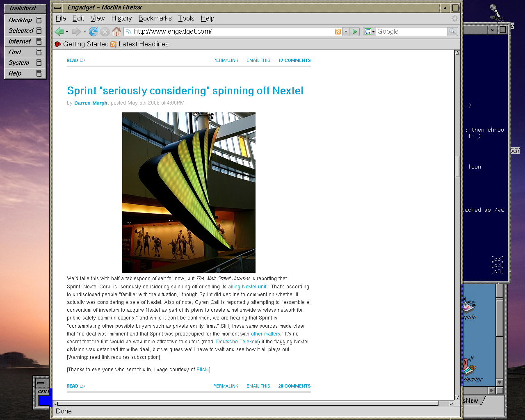The image size is (525, 420).
Task: Click the CPU monitor window menu button
Action: [x=41, y=383]
